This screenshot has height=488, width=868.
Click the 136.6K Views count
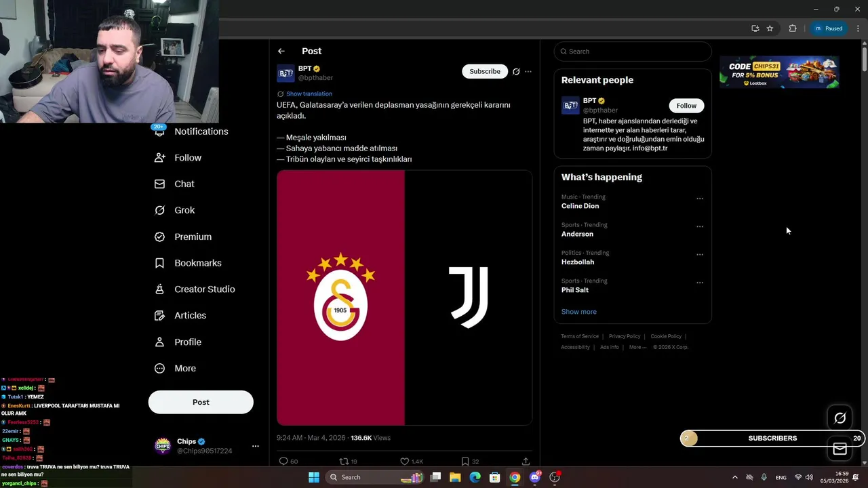(370, 438)
